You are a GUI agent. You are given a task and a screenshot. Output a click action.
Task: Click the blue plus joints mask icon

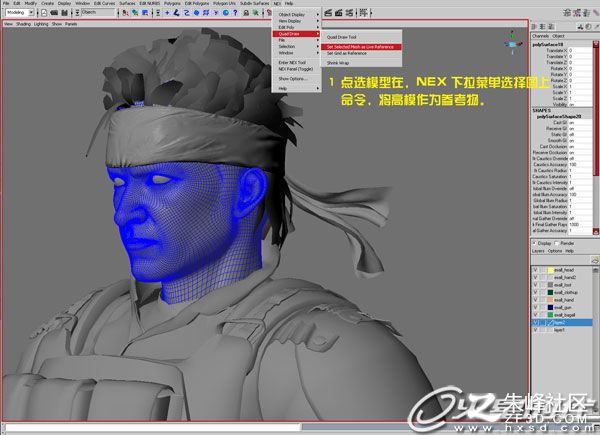[x=167, y=13]
